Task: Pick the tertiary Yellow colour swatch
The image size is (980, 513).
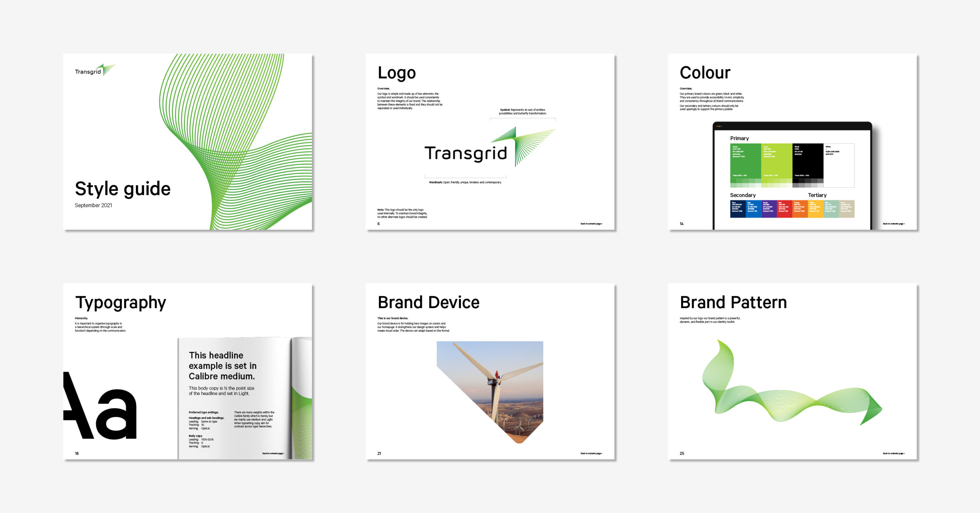Action: point(816,209)
